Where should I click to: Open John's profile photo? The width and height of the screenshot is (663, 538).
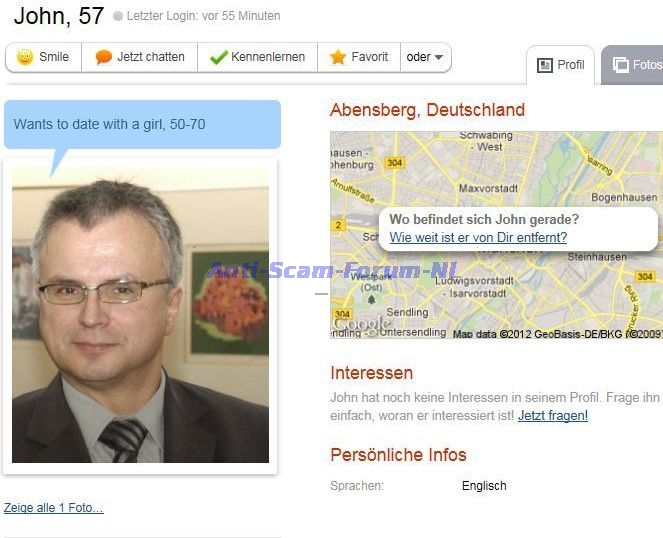coord(140,314)
